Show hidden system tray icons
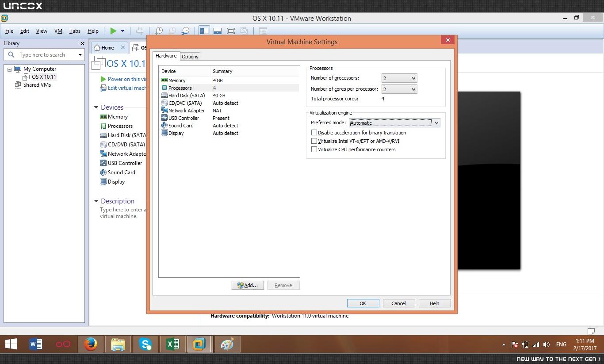 click(x=504, y=345)
